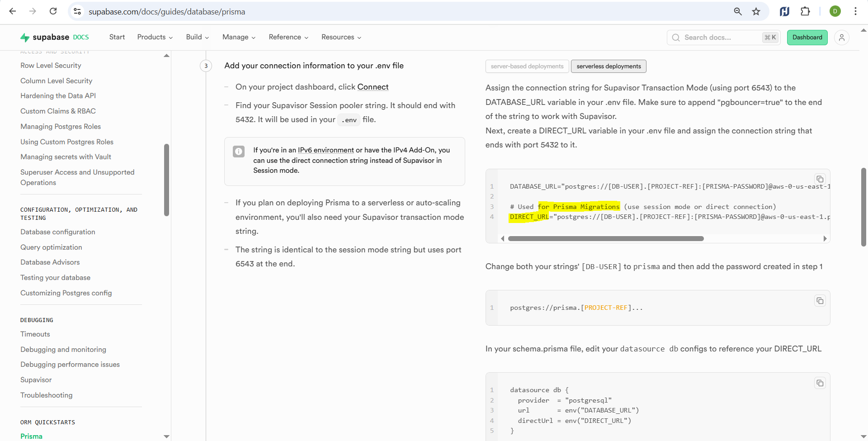This screenshot has width=868, height=441.
Task: Expand the Resources dropdown menu
Action: click(341, 37)
